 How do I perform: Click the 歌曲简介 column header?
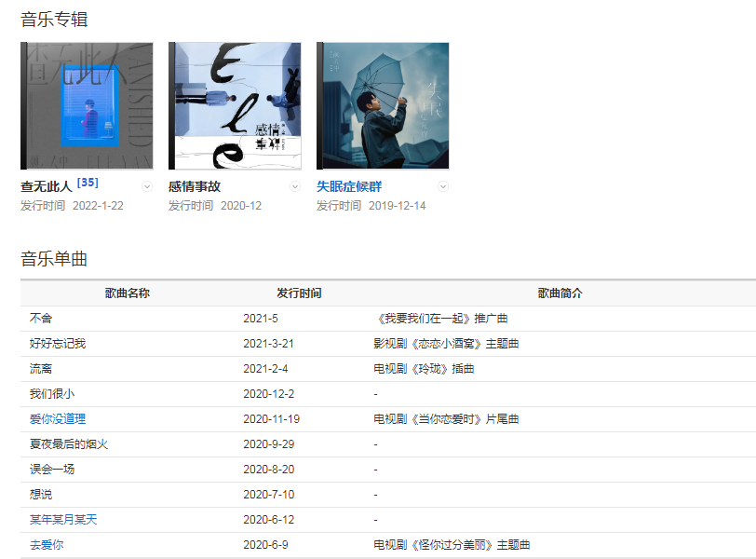click(x=560, y=293)
